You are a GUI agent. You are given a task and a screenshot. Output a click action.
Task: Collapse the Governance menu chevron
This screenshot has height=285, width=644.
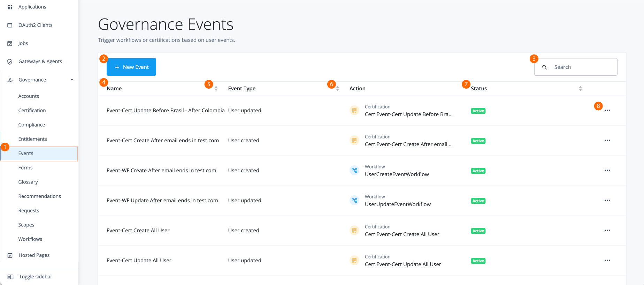[x=72, y=80]
